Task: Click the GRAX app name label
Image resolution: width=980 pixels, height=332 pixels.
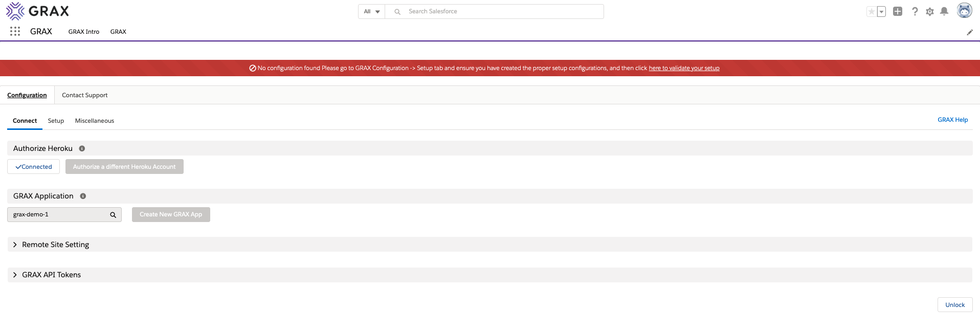Action: click(41, 31)
